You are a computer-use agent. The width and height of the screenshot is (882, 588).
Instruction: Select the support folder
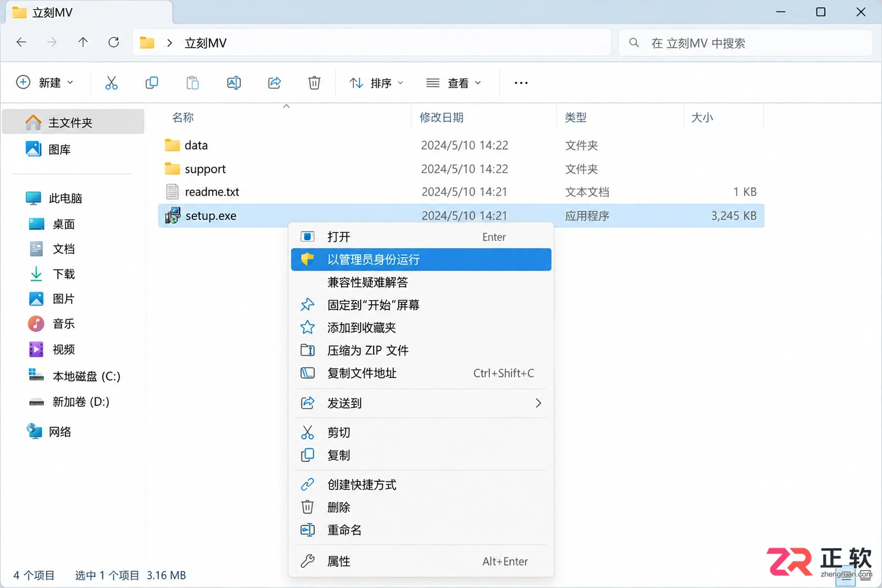click(x=461, y=168)
